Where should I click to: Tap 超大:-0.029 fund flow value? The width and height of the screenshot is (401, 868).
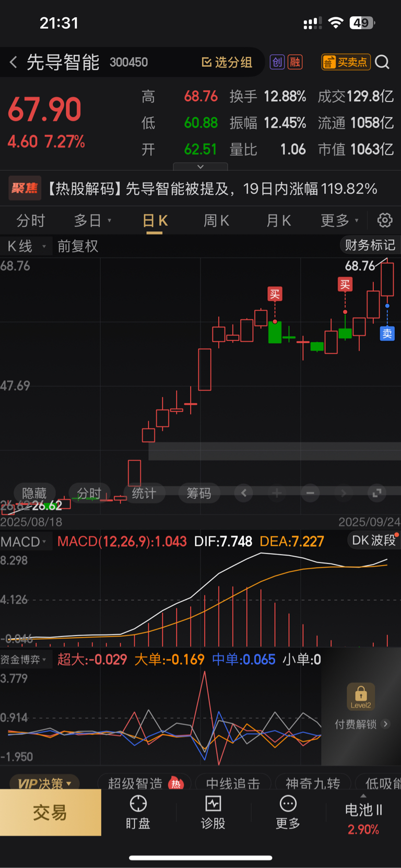click(x=92, y=660)
